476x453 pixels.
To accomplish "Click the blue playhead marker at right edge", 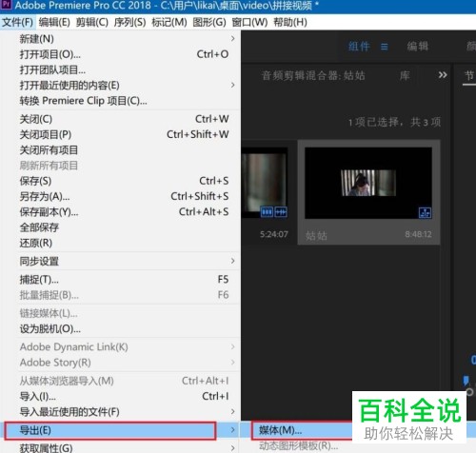I will coord(466,381).
